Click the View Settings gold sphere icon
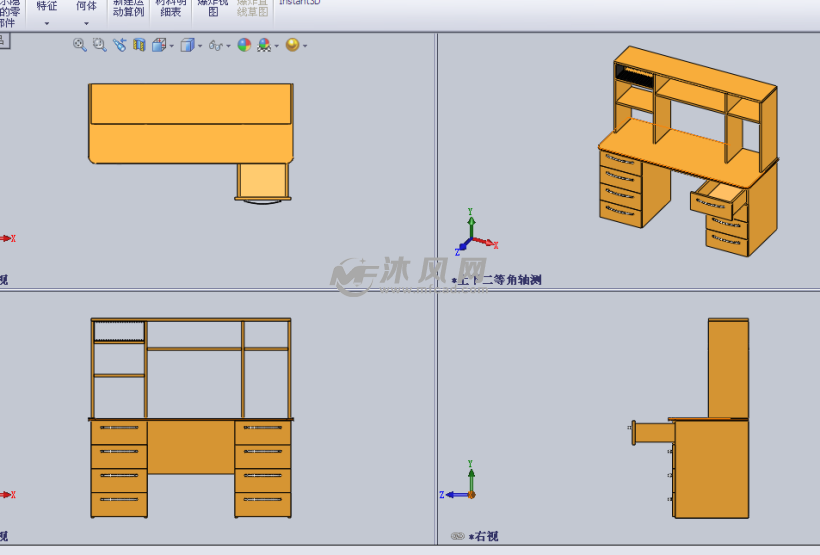The height and width of the screenshot is (555, 820). pos(292,45)
